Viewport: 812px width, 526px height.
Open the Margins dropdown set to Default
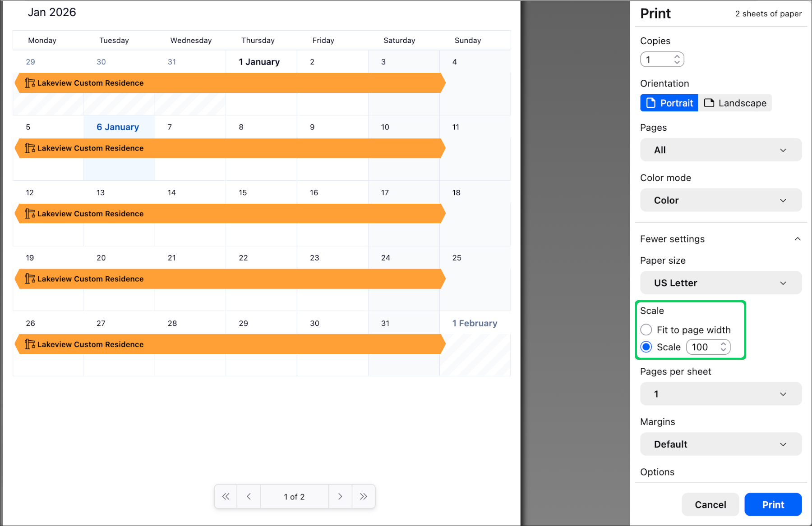point(720,444)
